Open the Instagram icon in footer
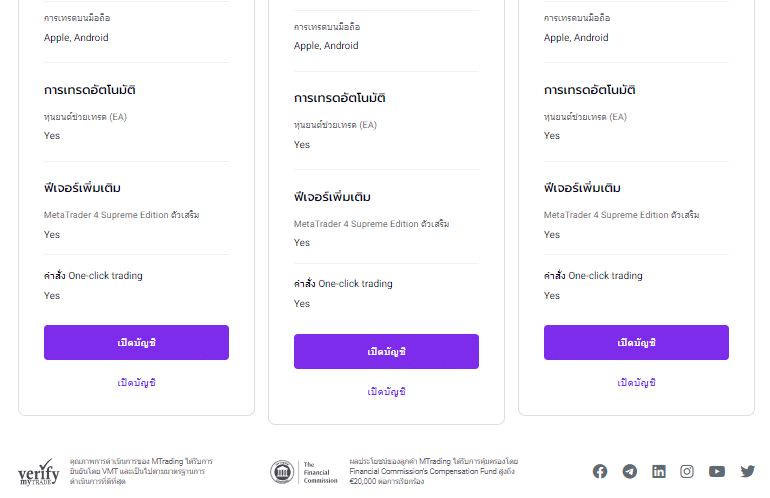 pos(687,471)
